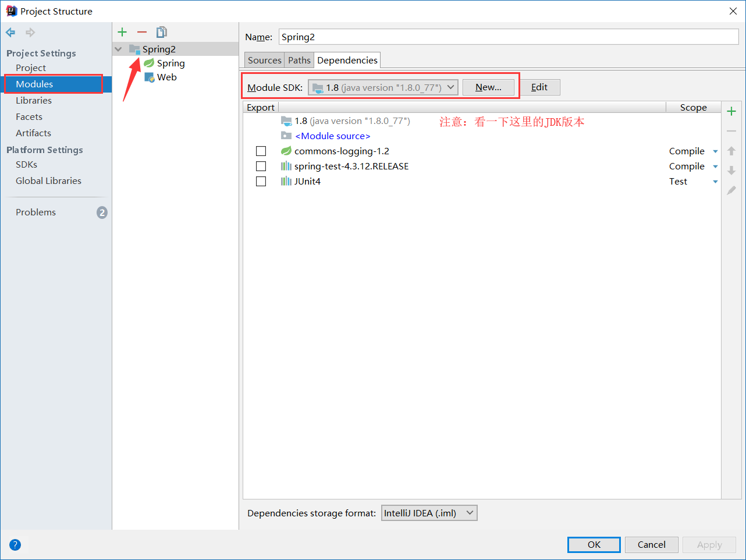Screen dimensions: 746x560
Task: Open Dependencies storage format dropdown
Action: [429, 513]
